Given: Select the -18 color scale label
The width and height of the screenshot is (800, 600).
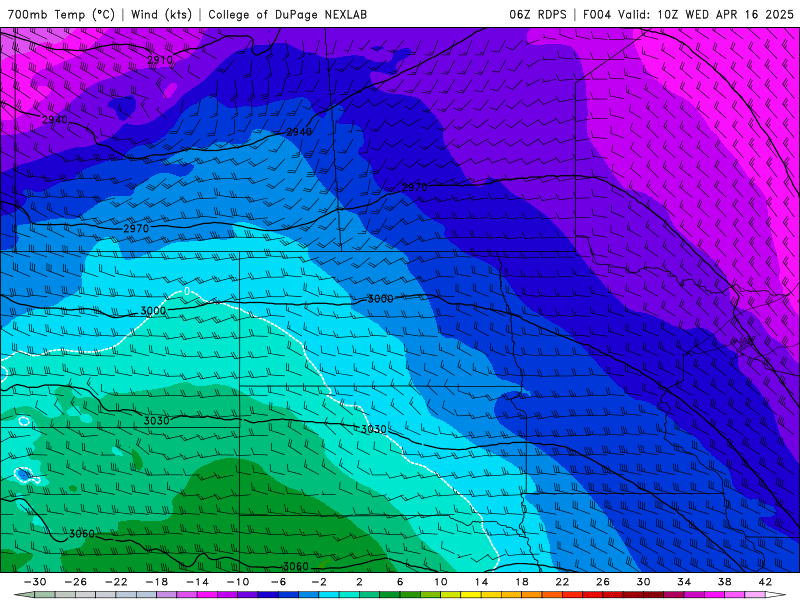Looking at the screenshot, I should point(157,582).
